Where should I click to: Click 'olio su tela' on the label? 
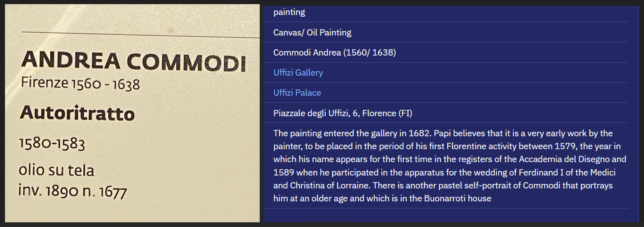pyautogui.click(x=56, y=170)
